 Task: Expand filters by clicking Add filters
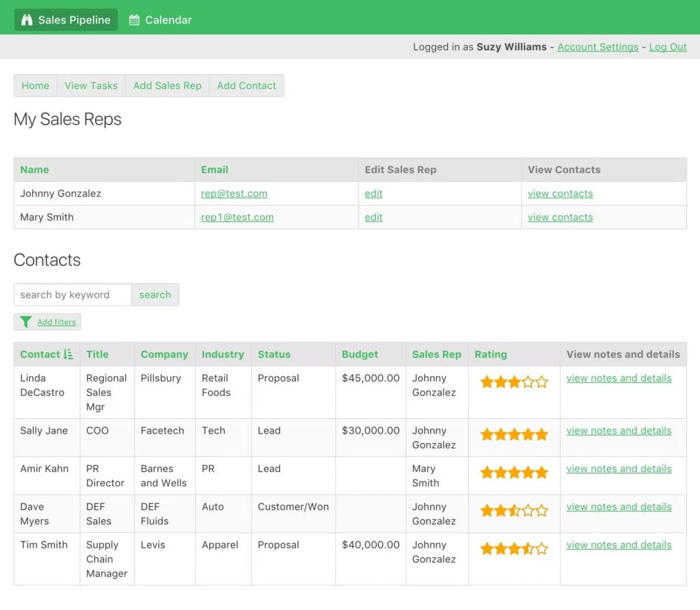tap(56, 322)
